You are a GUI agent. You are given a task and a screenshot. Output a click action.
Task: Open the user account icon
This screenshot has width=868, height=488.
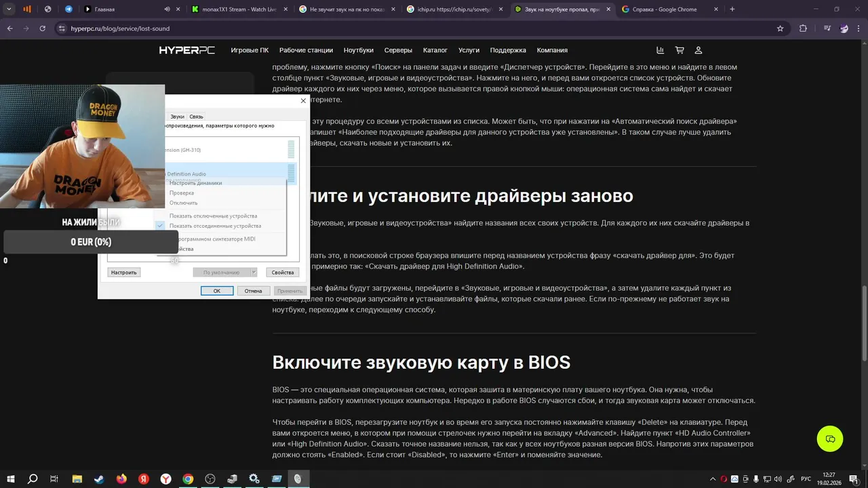[x=698, y=50]
